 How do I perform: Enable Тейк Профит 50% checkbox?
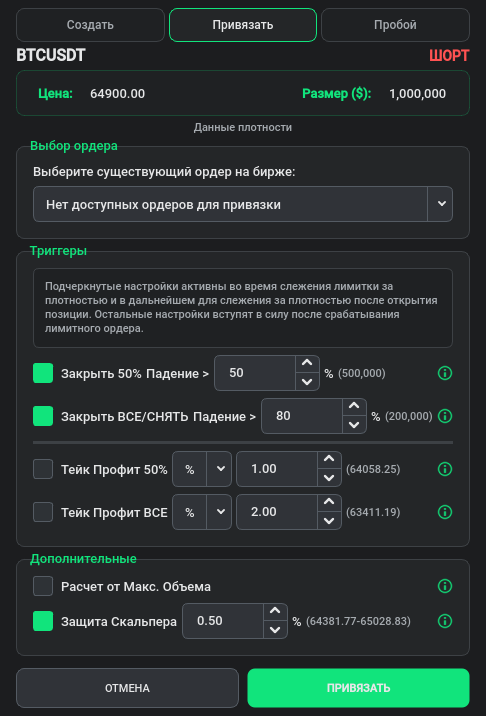(x=43, y=469)
